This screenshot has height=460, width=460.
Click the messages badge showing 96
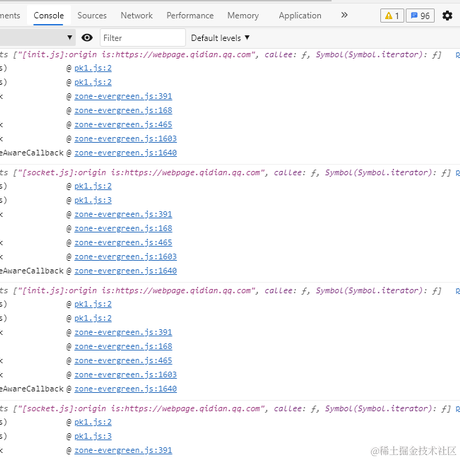[420, 16]
